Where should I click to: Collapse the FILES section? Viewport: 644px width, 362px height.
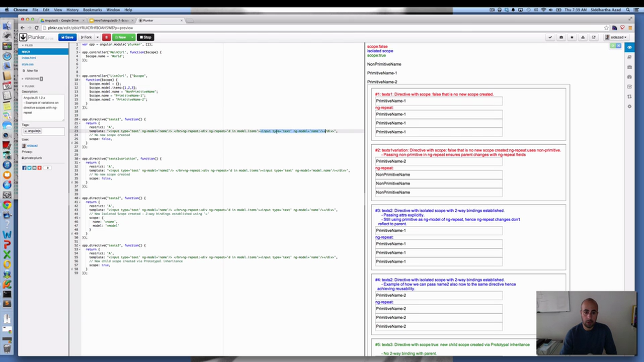(27, 45)
